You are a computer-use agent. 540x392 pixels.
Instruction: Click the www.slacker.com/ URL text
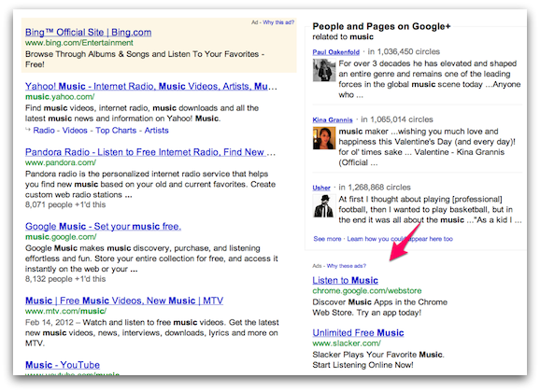[x=347, y=343]
